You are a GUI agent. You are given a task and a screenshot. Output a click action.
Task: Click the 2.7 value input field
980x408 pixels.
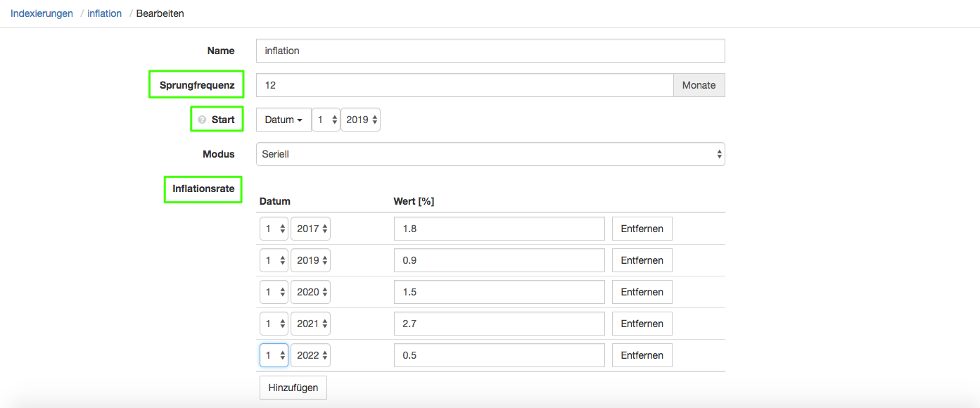tap(499, 324)
